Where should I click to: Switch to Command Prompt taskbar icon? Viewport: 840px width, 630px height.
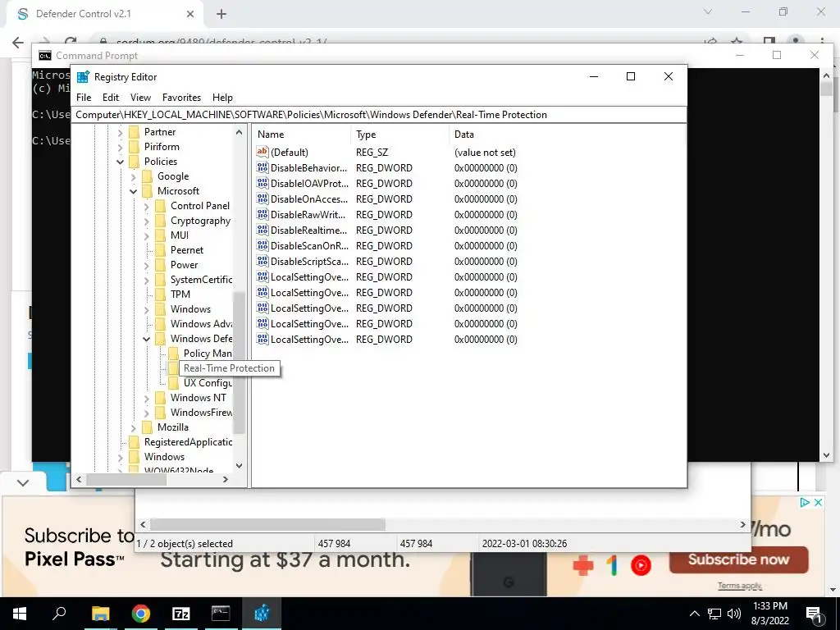coord(221,614)
